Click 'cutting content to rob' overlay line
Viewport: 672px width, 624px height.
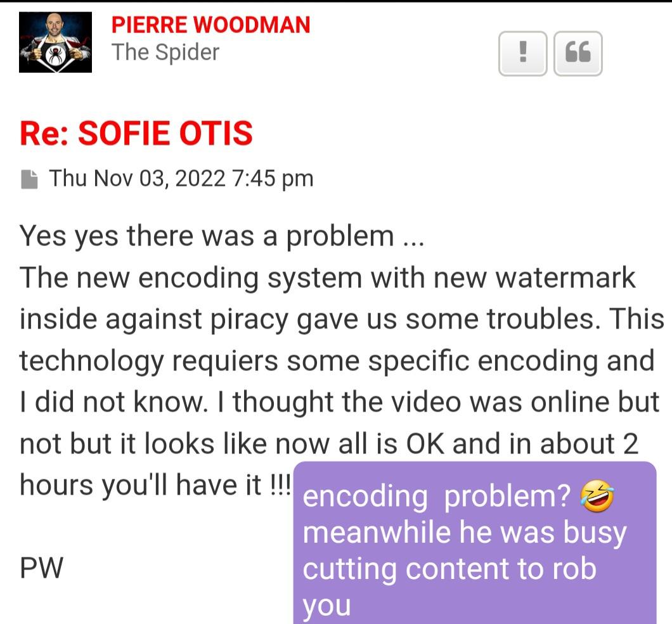click(449, 569)
